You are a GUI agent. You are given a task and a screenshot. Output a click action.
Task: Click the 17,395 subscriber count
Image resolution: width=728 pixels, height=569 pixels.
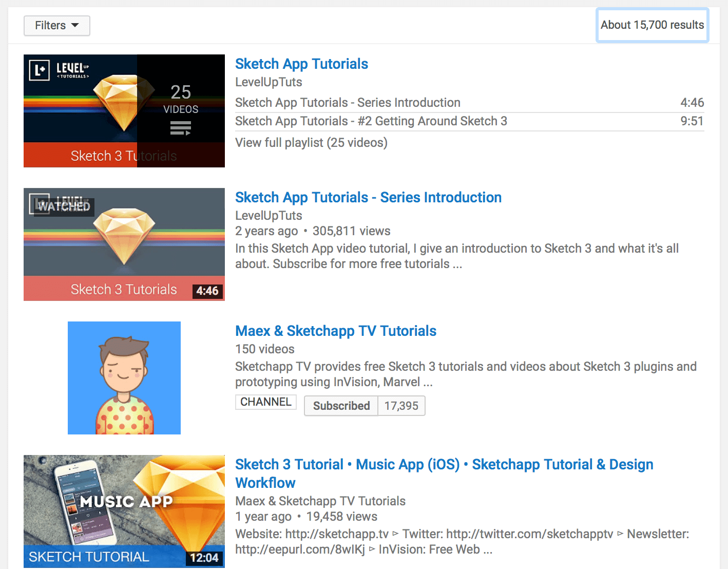tap(401, 406)
